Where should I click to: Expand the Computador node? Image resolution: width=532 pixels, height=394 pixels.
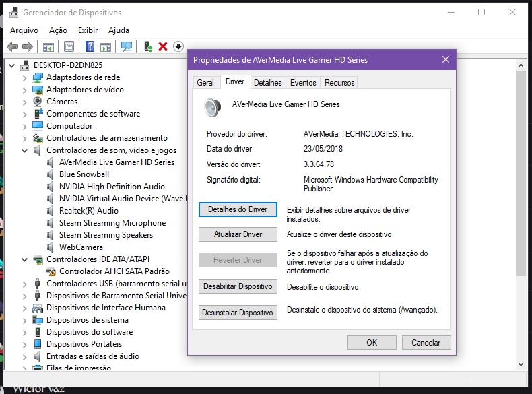24,127
